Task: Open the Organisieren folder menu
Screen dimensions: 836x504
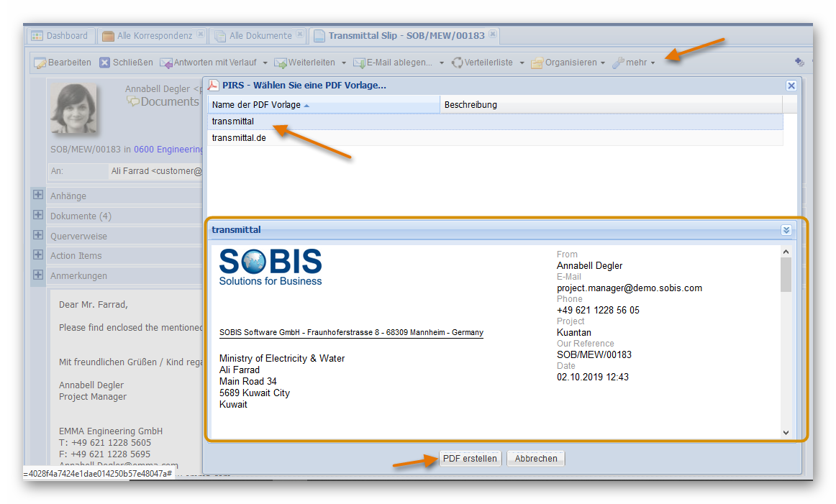Action: (x=537, y=63)
